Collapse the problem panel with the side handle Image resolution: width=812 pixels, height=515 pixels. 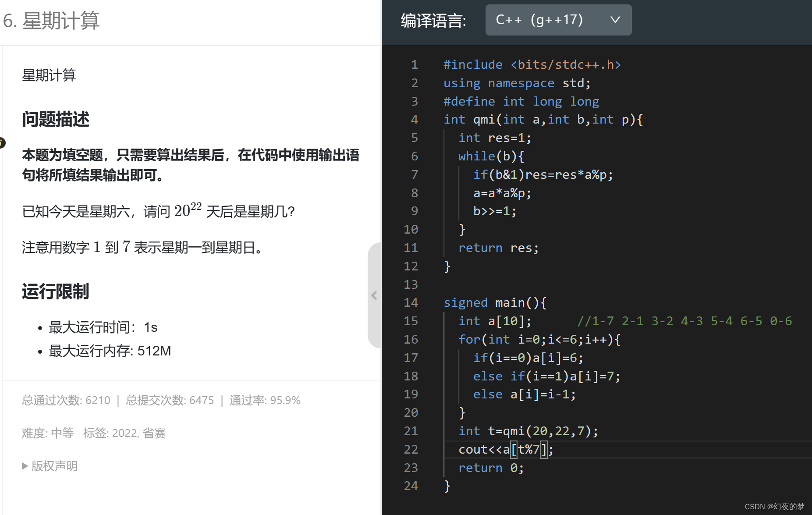[x=374, y=295]
